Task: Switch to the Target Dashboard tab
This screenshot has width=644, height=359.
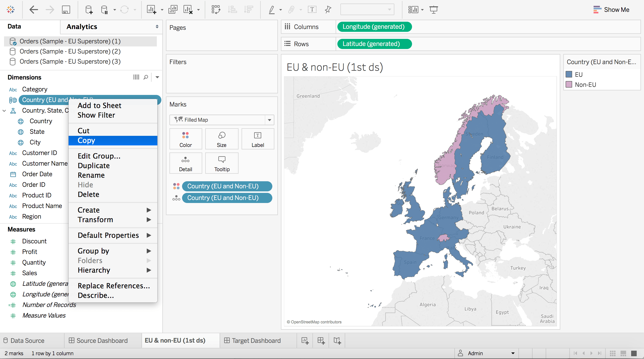Action: click(x=256, y=341)
